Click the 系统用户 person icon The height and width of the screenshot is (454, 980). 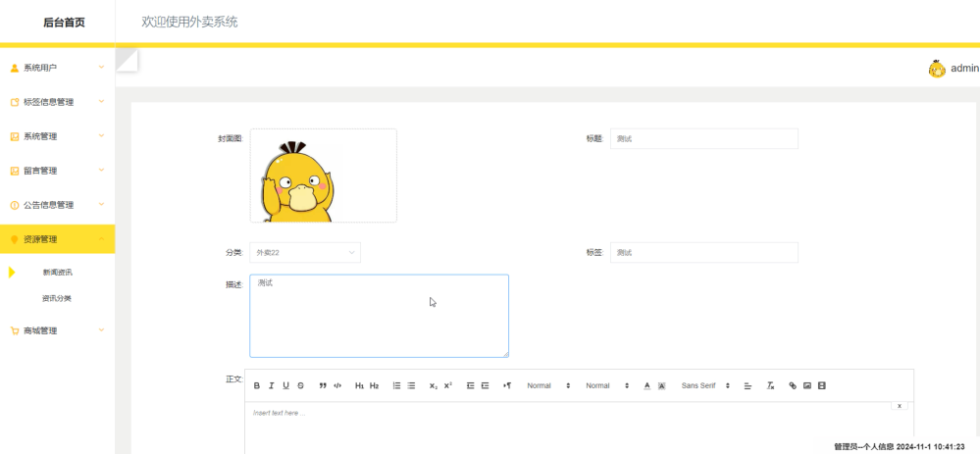(15, 68)
